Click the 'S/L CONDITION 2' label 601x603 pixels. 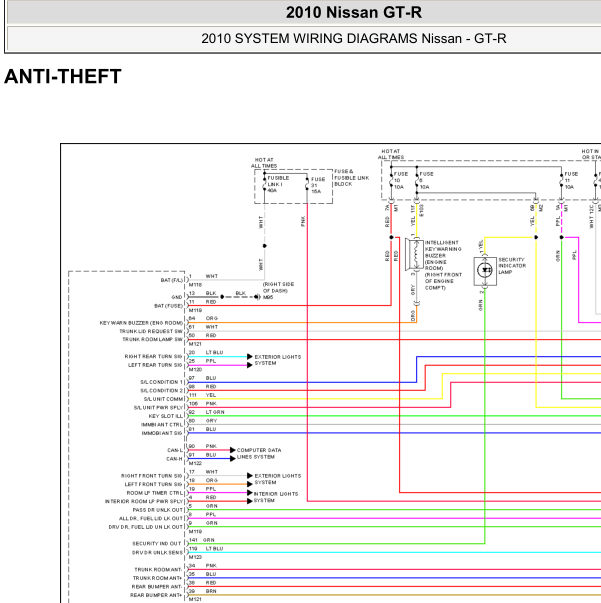click(161, 391)
